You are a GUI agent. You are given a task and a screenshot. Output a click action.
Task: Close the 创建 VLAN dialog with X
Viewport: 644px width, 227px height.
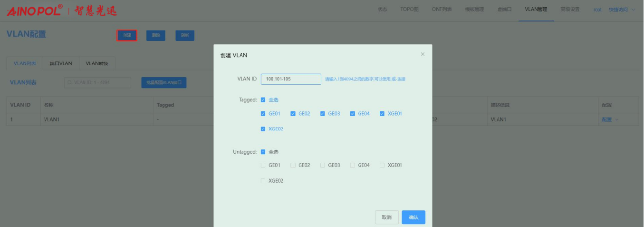(423, 54)
